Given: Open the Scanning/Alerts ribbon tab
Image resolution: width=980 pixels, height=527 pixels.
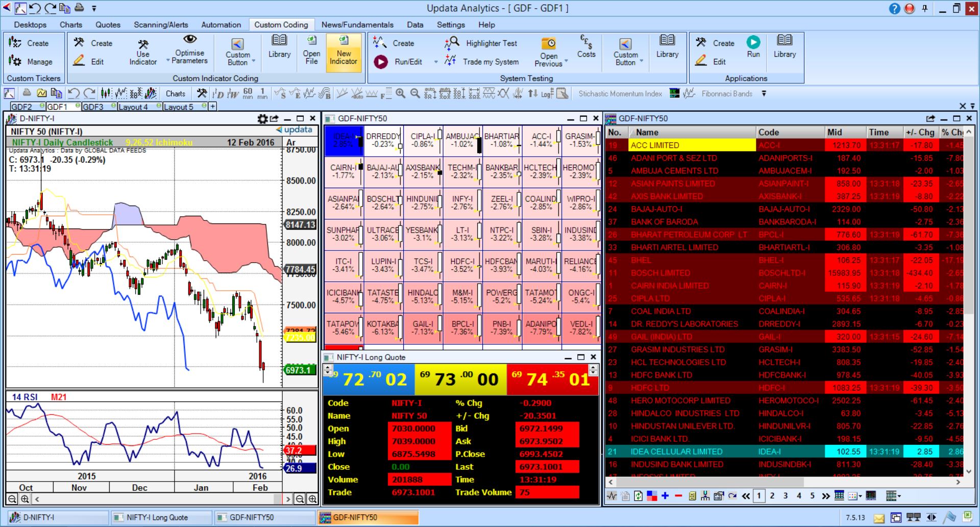Looking at the screenshot, I should [161, 24].
